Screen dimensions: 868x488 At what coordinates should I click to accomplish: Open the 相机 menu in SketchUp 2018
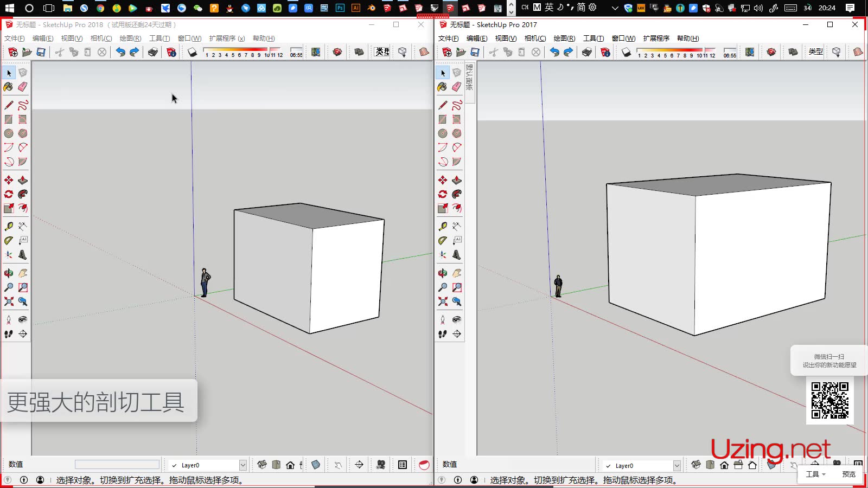click(x=100, y=38)
